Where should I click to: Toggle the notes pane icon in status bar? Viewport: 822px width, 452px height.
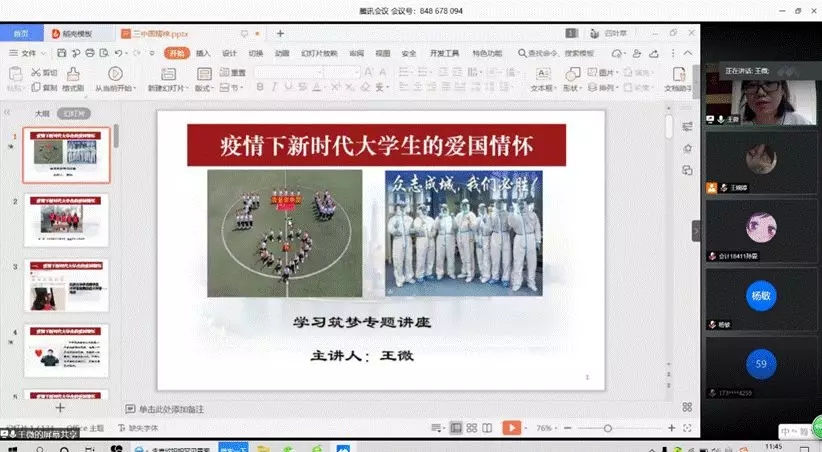point(436,428)
